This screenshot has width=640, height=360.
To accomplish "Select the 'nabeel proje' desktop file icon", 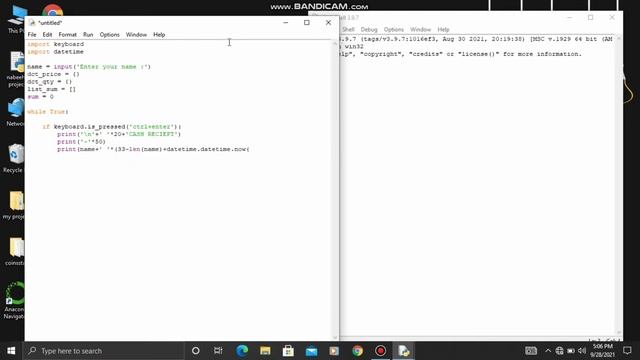I will tap(16, 69).
